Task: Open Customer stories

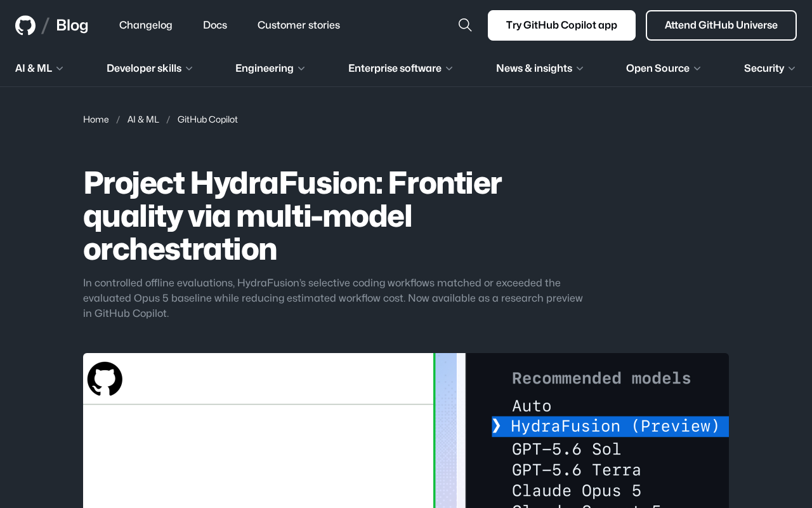Action: point(299,25)
